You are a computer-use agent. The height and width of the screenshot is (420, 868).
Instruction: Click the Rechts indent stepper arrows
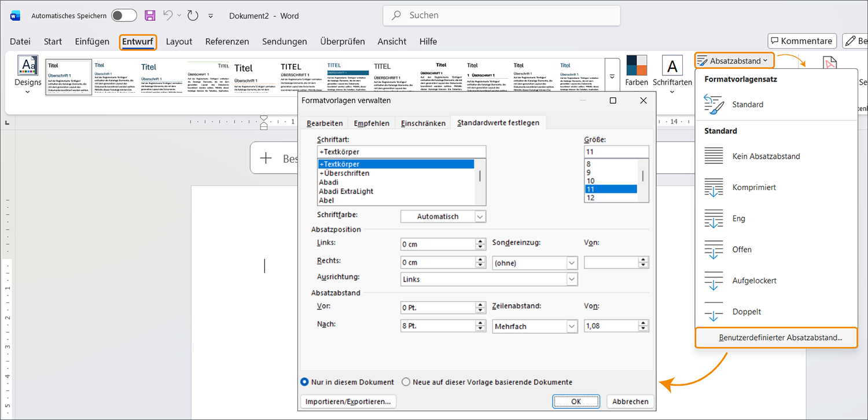[480, 263]
